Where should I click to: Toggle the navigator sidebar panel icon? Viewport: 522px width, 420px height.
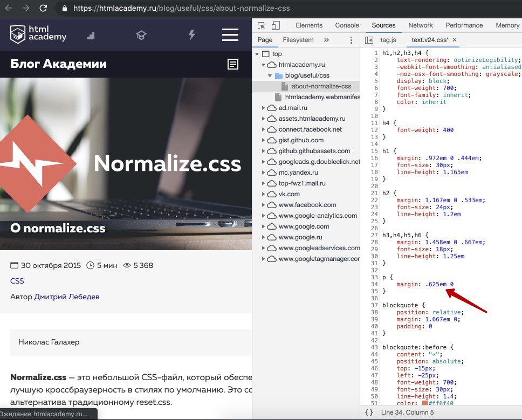(x=369, y=40)
